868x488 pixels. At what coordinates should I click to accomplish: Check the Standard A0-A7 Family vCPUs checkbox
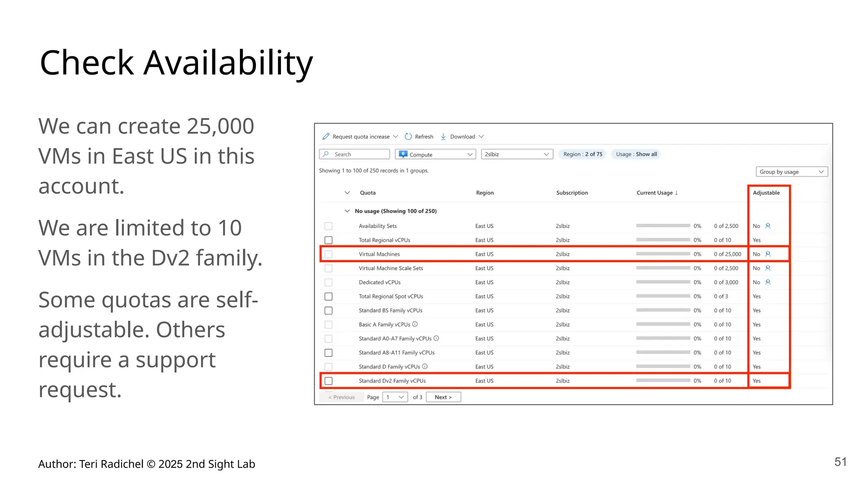(328, 339)
